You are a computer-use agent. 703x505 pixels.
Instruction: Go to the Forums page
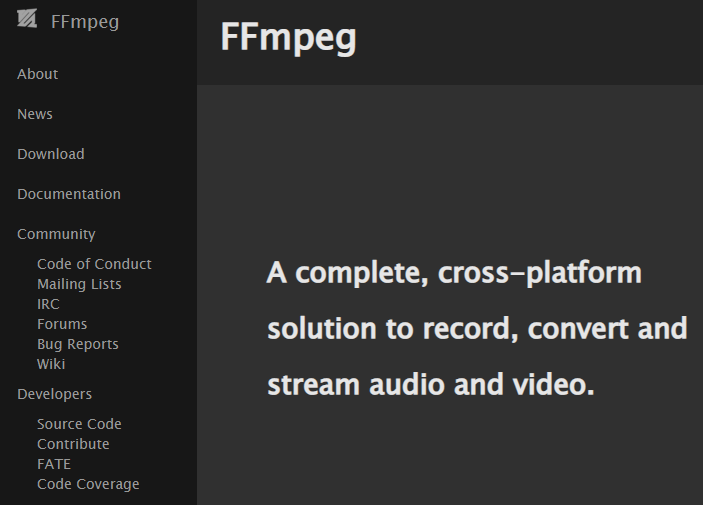[x=62, y=324]
